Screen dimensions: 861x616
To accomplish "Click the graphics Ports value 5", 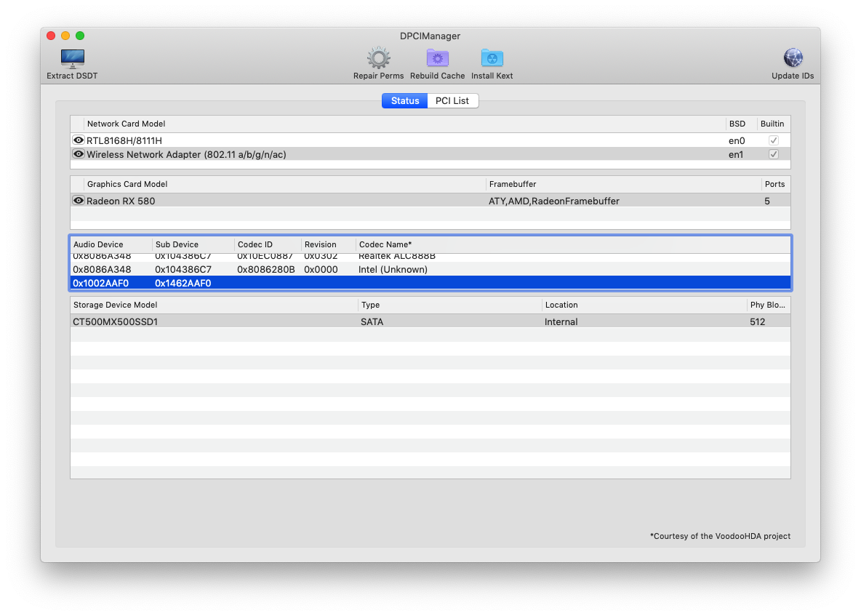I will point(767,201).
